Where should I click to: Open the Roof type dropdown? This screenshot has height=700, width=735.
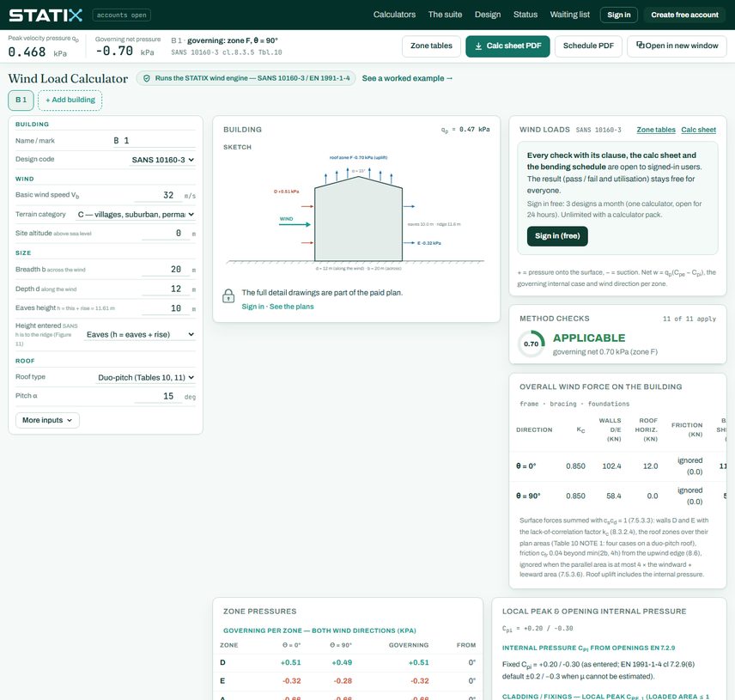[x=146, y=377]
